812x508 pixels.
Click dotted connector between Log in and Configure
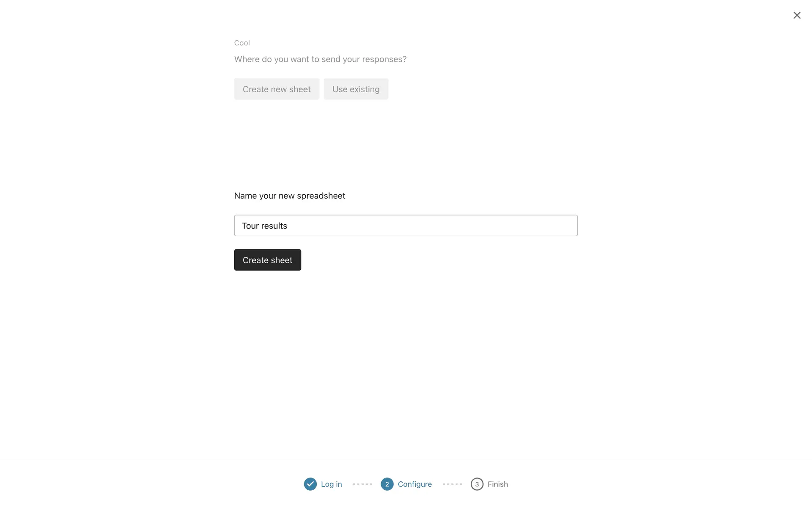tap(362, 484)
